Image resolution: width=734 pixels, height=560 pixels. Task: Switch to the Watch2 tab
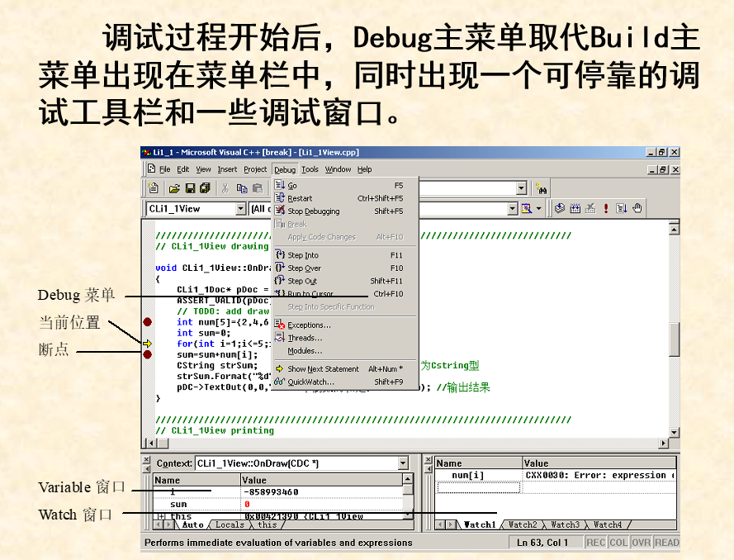click(523, 524)
